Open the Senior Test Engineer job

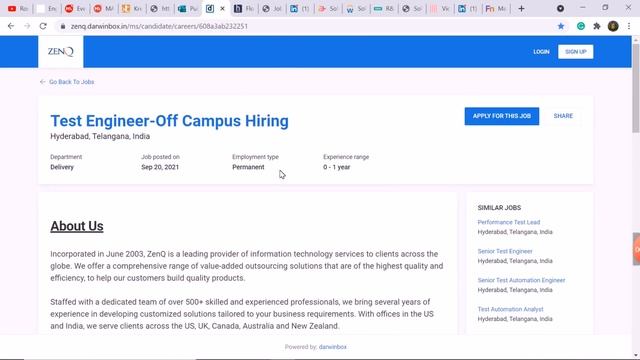pos(505,251)
